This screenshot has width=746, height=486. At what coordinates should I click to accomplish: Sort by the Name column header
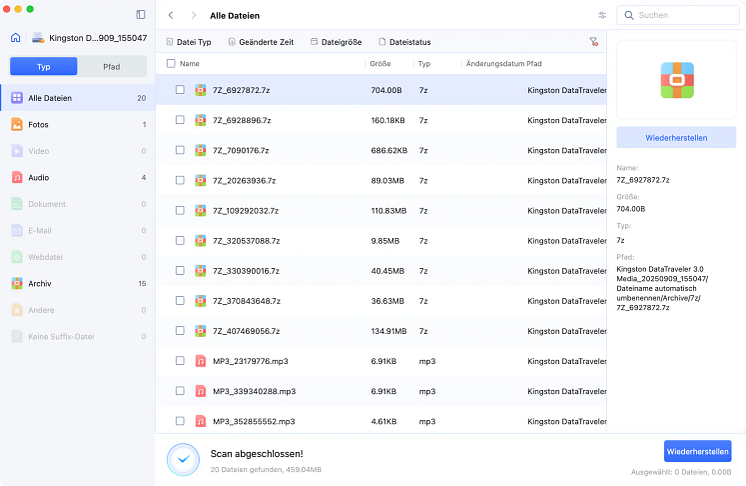(x=189, y=63)
